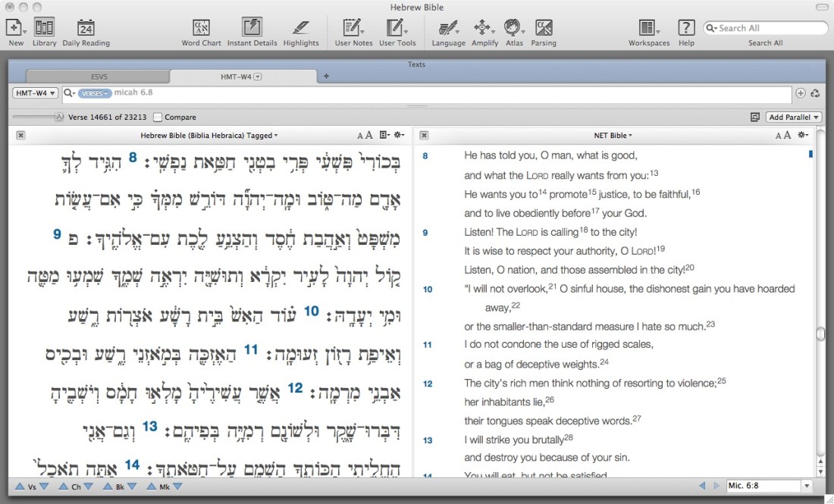
Task: Toggle Instant Details panel
Action: (252, 29)
